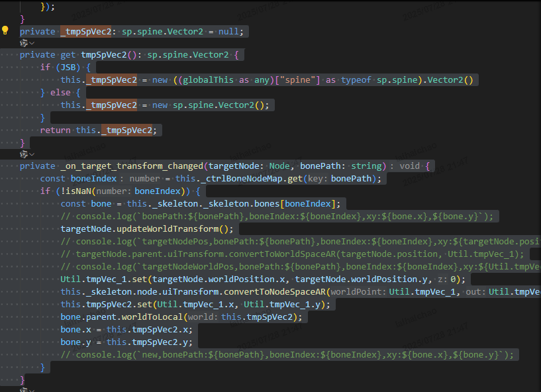Click the _tmpSpVec2 field name in private declaration
Screen dimensions: 541x392
tap(86, 32)
